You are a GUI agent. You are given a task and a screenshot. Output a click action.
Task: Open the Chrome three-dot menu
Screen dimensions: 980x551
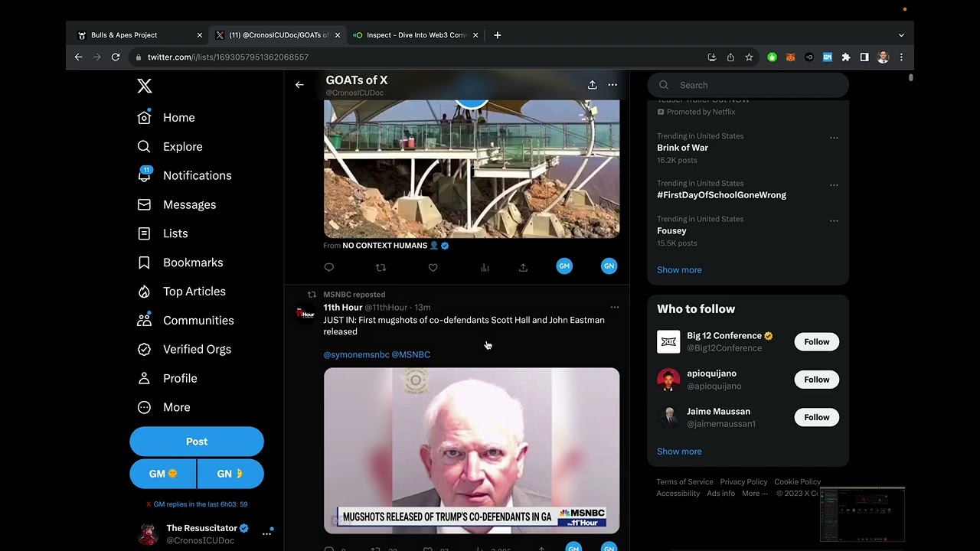901,57
